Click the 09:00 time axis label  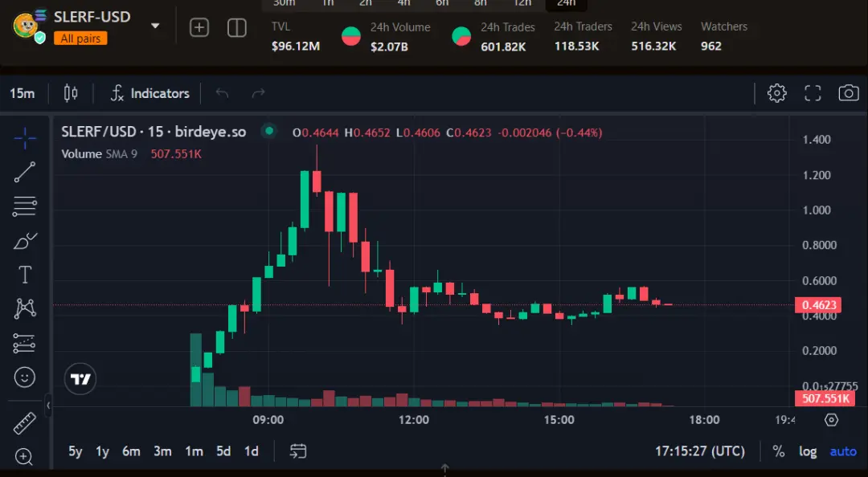point(268,420)
